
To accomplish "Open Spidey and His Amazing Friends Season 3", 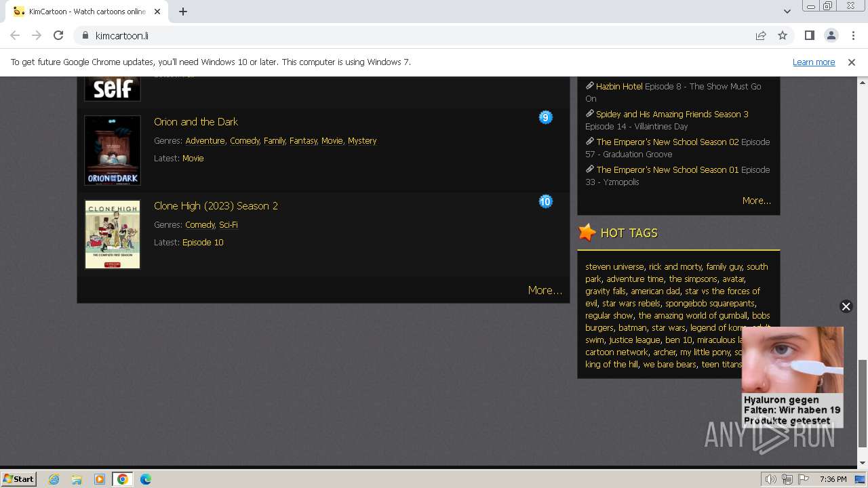I will click(x=672, y=115).
